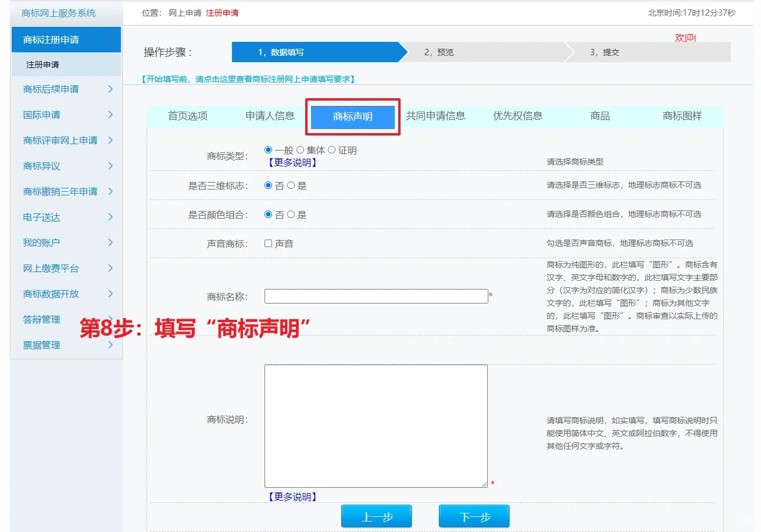
Task: Click chevron next to 商标异议
Action: click(x=110, y=166)
